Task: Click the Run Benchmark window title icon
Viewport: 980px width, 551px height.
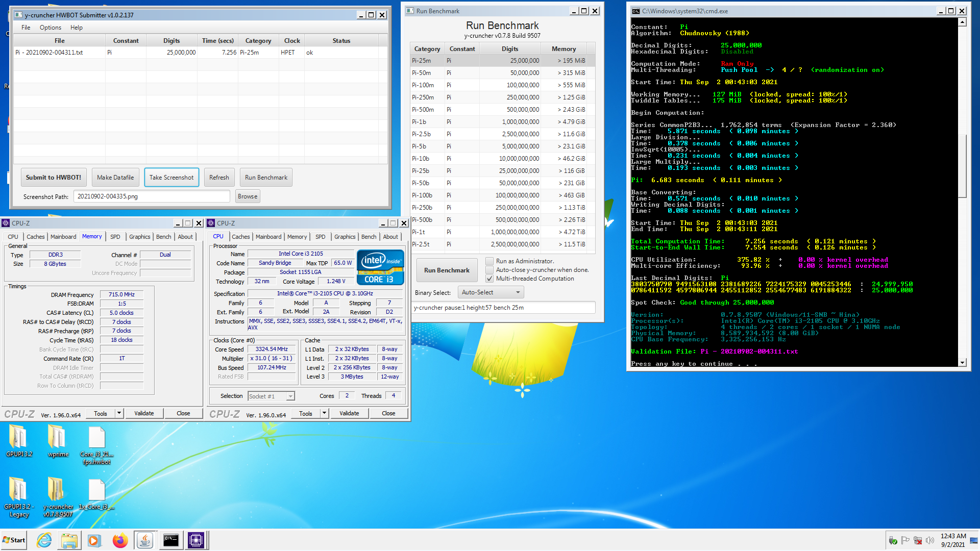Action: (410, 11)
